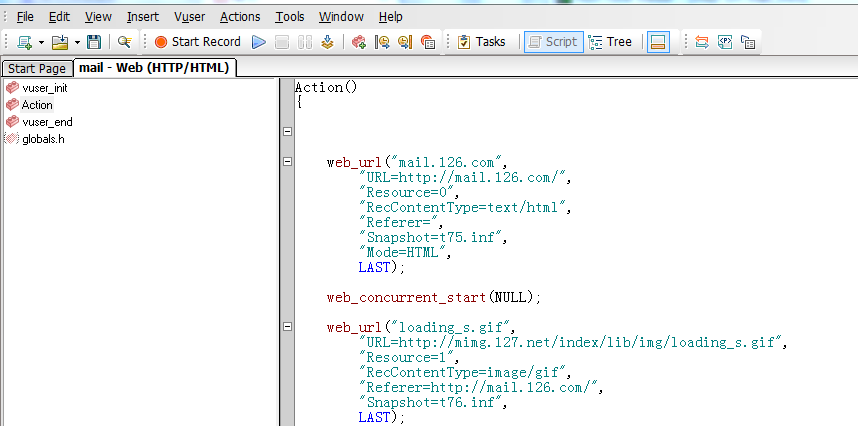Open the dropdown arrow beside Open Script
This screenshot has height=426, width=858.
pyautogui.click(x=76, y=42)
